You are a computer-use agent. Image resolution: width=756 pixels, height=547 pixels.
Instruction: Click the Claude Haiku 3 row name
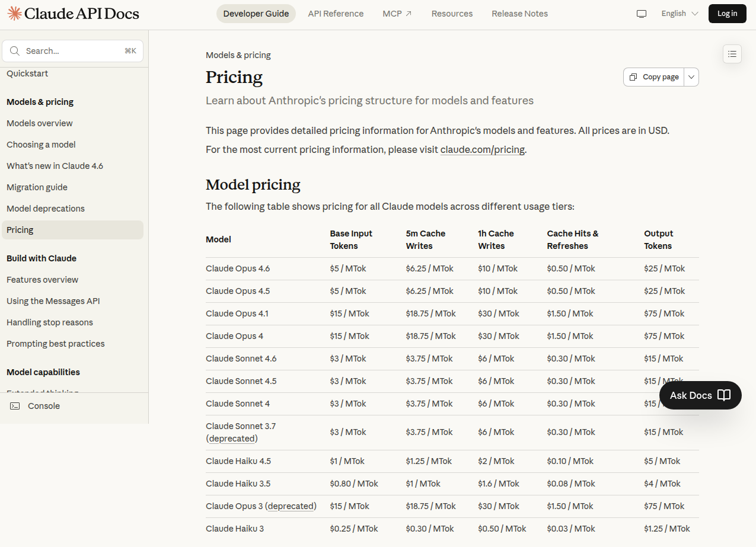[x=235, y=529]
